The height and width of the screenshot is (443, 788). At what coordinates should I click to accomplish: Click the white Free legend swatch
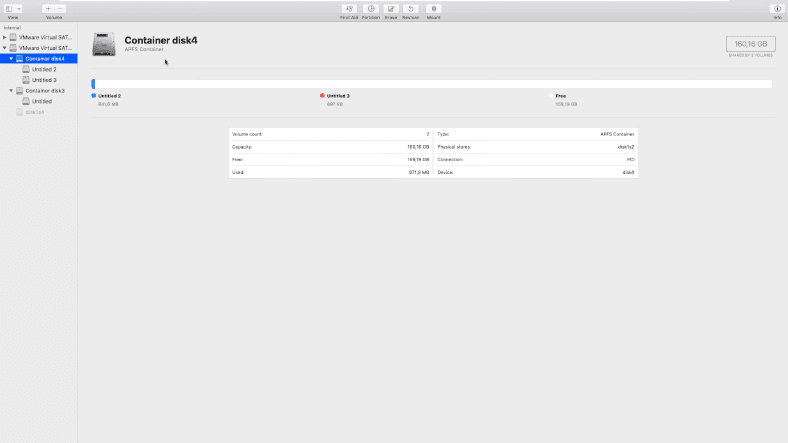(551, 95)
